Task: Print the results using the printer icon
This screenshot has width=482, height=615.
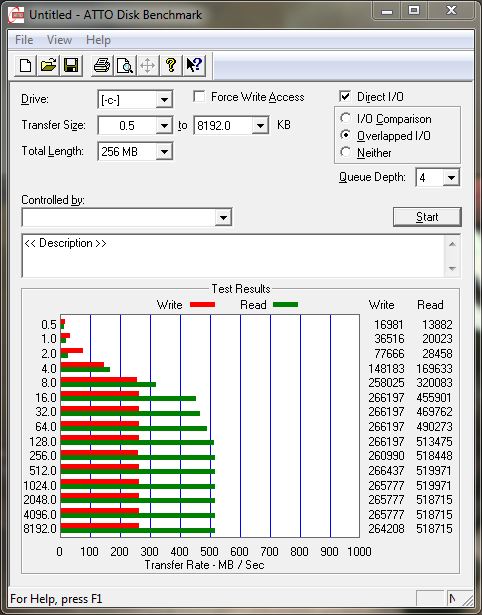Action: click(102, 65)
